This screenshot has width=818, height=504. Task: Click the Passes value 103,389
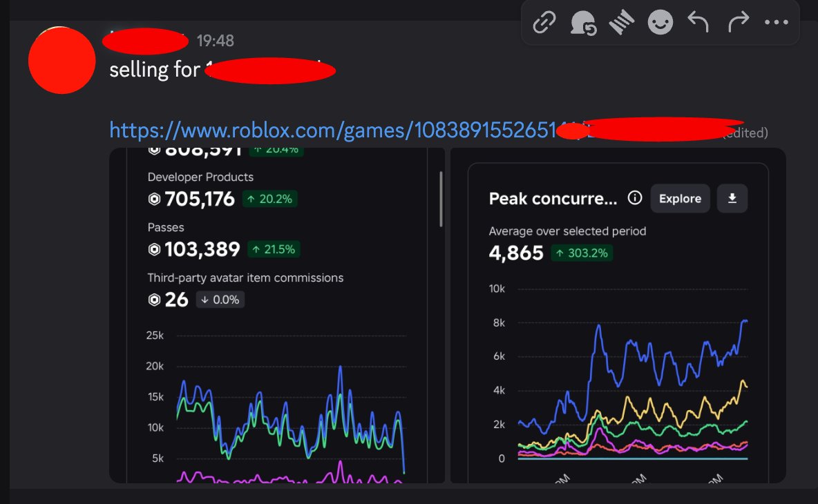[202, 249]
